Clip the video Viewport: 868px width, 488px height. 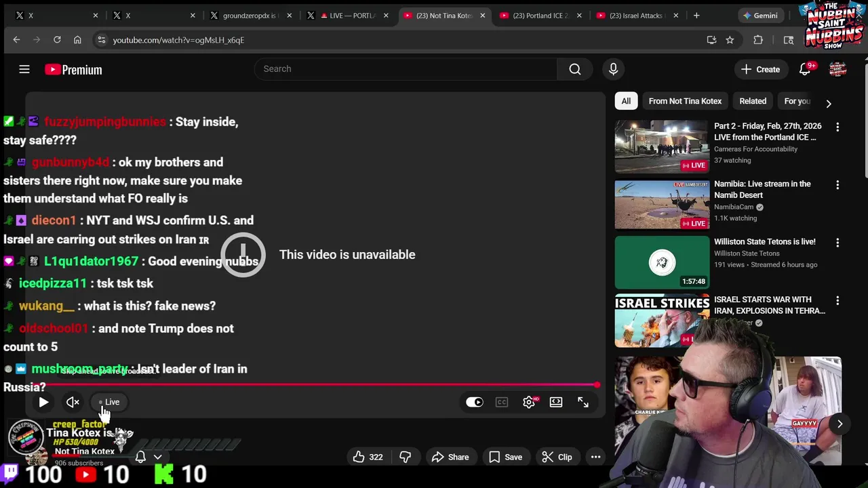tap(557, 457)
